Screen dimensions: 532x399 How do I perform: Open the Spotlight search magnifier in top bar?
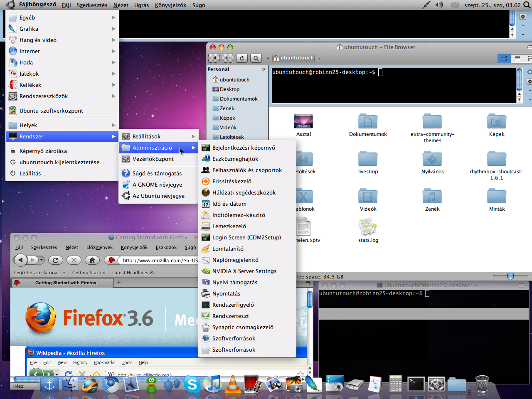(527, 5)
